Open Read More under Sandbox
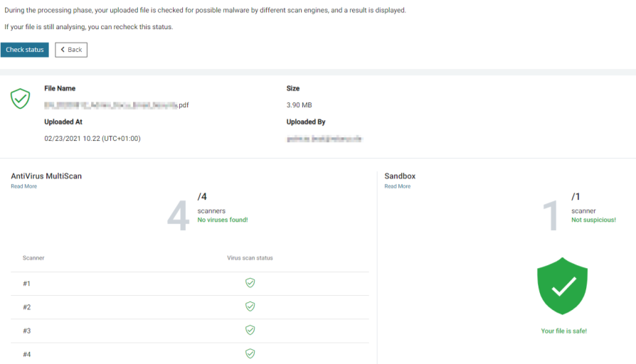The image size is (636, 364). 398,186
